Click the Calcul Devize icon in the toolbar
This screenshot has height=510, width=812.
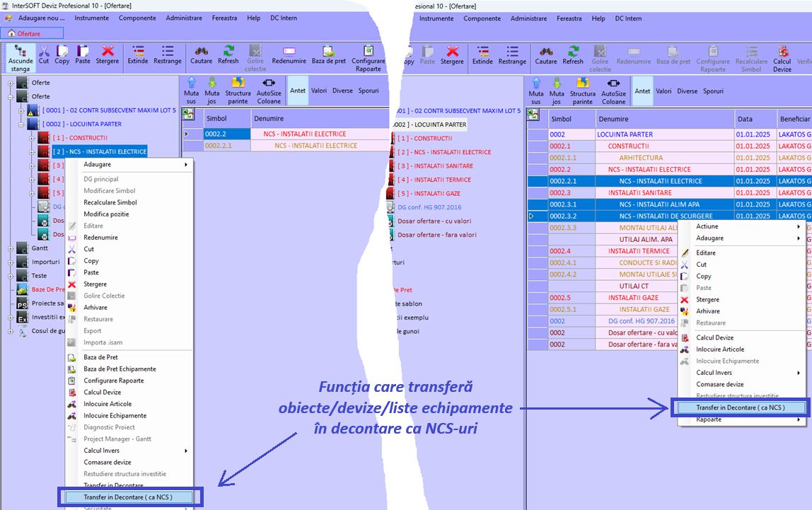[782, 56]
